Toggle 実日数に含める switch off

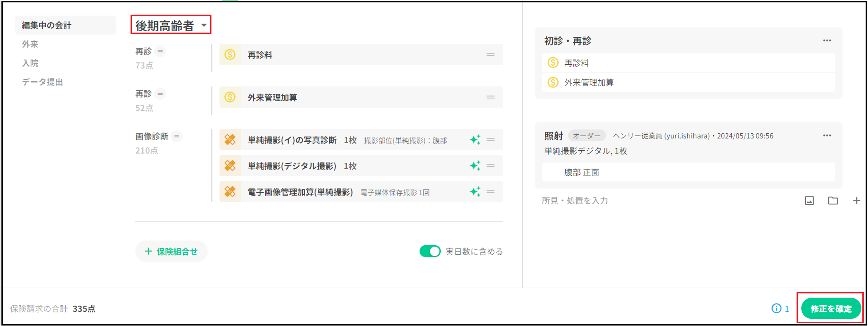tap(430, 251)
